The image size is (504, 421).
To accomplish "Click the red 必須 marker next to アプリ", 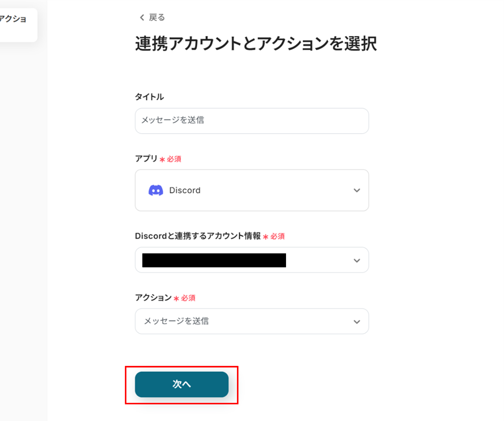I will 174,159.
